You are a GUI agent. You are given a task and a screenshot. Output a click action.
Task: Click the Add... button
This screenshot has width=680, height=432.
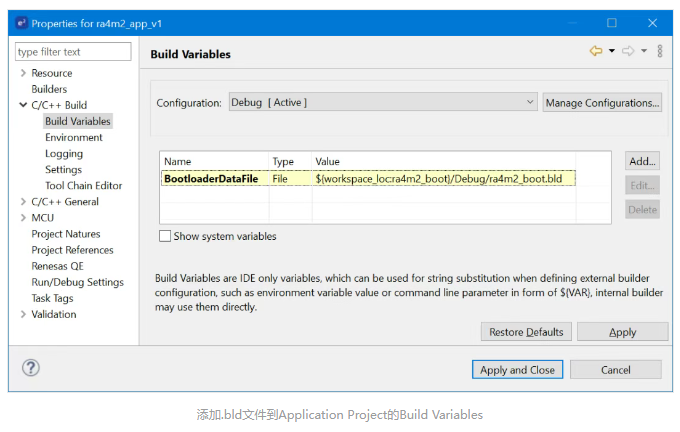(x=642, y=161)
